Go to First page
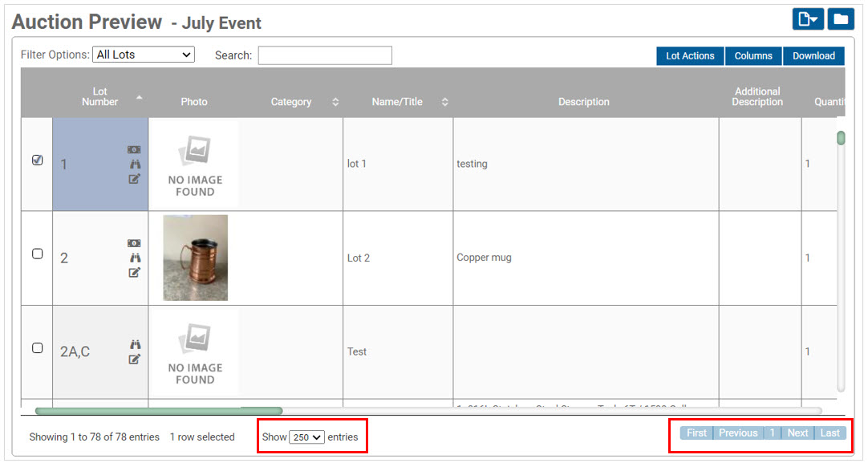This screenshot has width=868, height=463. coord(696,433)
